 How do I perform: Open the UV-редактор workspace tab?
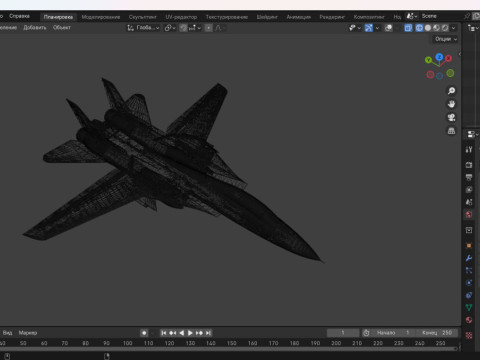pos(181,17)
